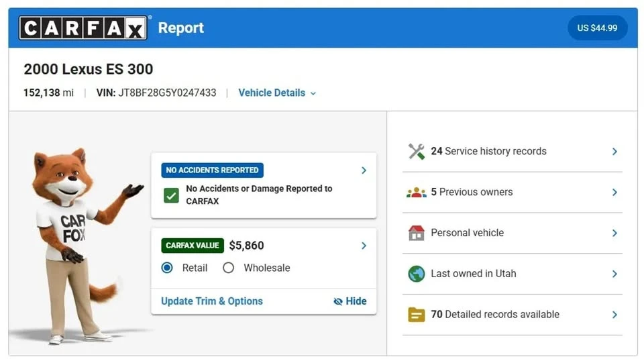
Task: Click the previous owners people icon
Action: pos(416,192)
